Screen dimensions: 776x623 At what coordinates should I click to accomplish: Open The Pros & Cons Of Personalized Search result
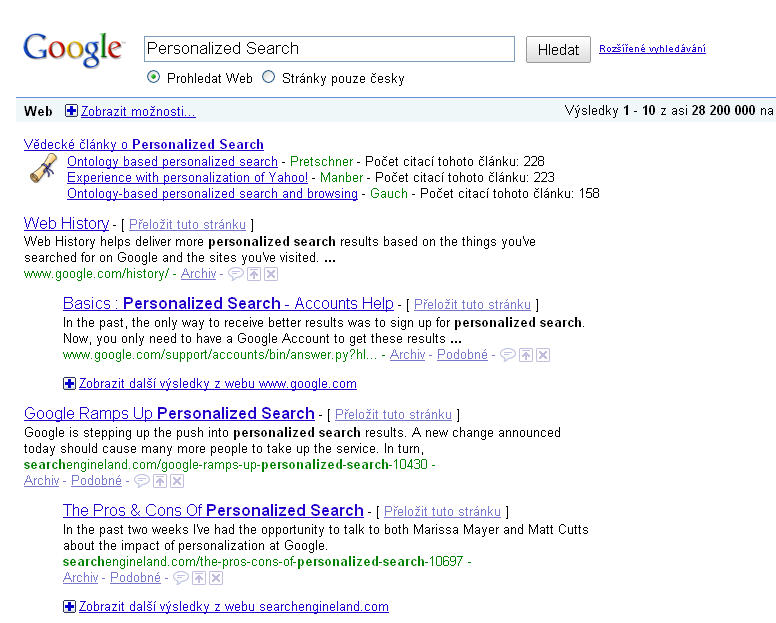click(213, 510)
